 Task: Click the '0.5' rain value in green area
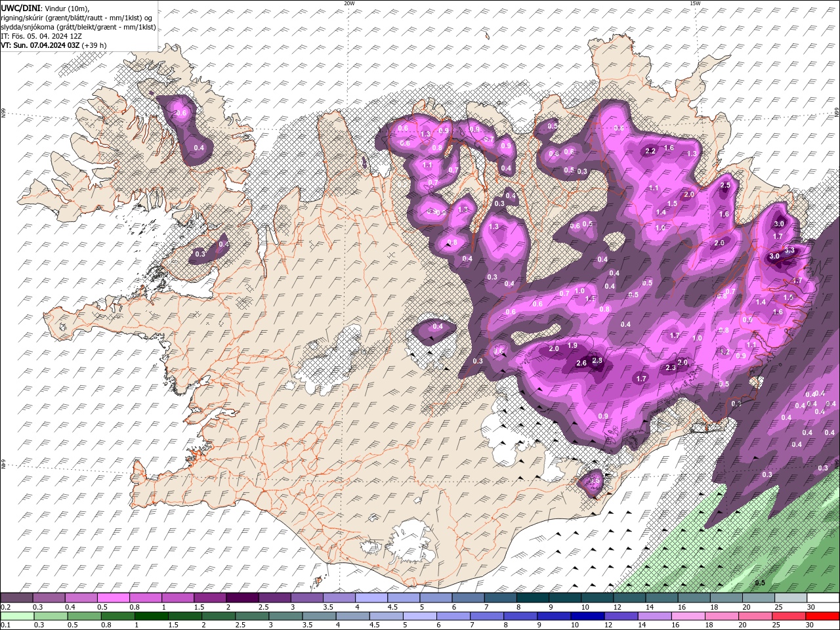tap(760, 583)
